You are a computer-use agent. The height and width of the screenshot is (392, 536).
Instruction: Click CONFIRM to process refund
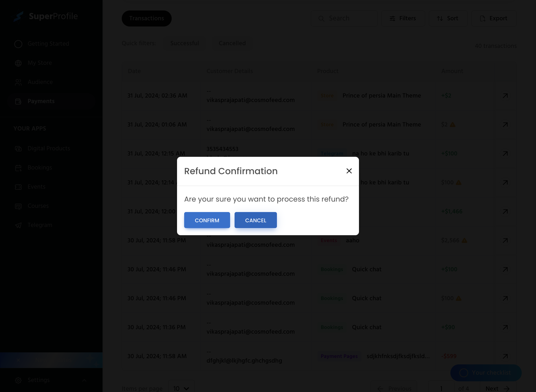coord(207,220)
